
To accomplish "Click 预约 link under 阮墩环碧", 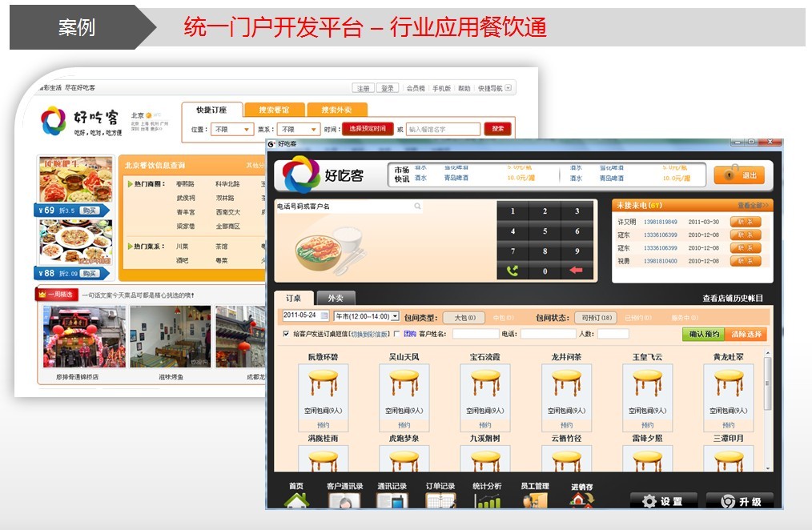I will pyautogui.click(x=324, y=425).
